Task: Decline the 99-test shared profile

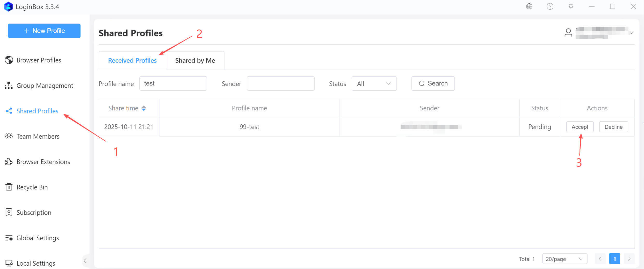Action: point(613,127)
